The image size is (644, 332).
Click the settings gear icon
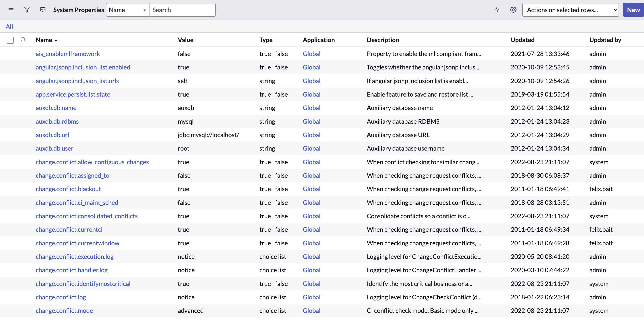(x=513, y=10)
